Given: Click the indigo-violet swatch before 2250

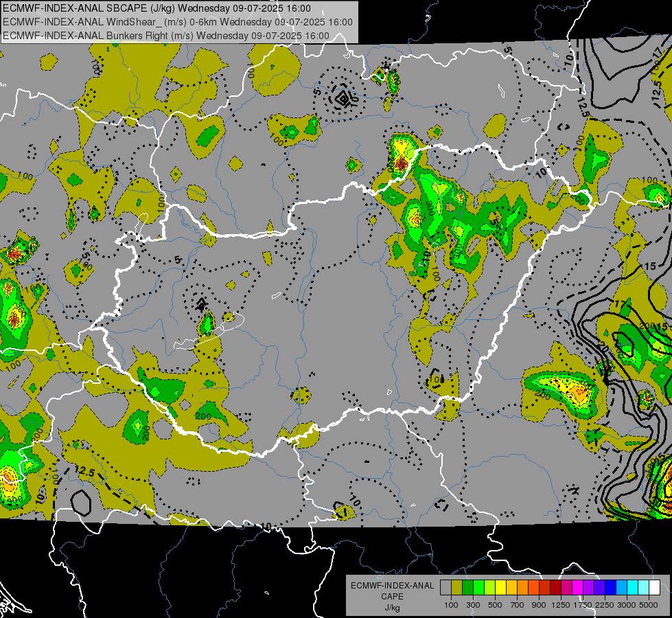Looking at the screenshot, I should (599, 588).
